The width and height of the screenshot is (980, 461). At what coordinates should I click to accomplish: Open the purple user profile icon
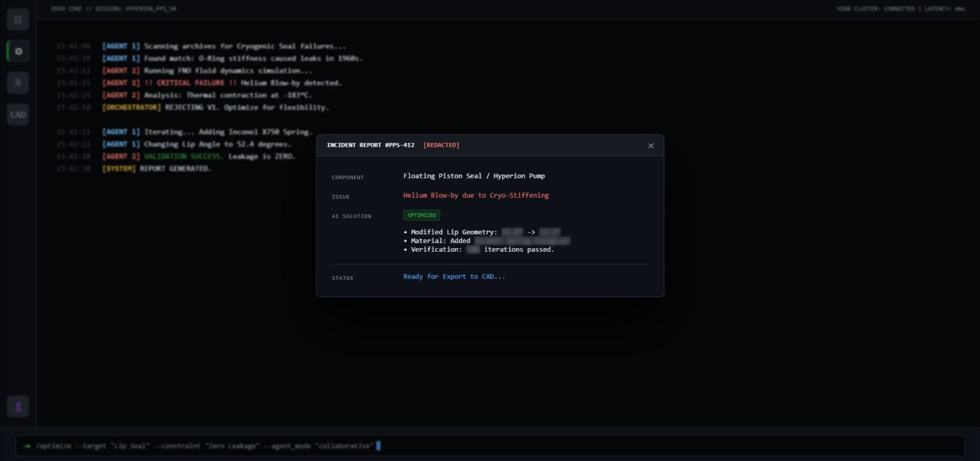(18, 406)
